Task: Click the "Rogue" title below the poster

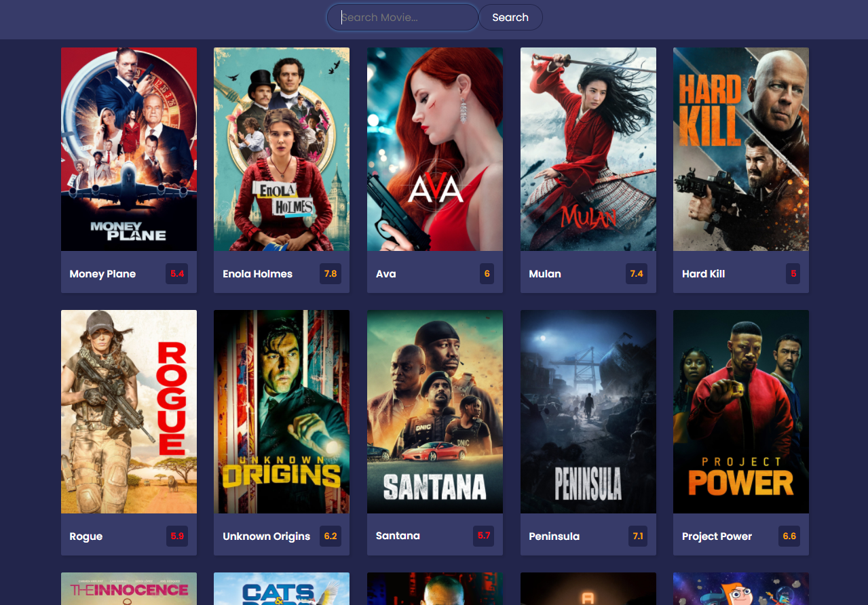Action: pos(86,536)
